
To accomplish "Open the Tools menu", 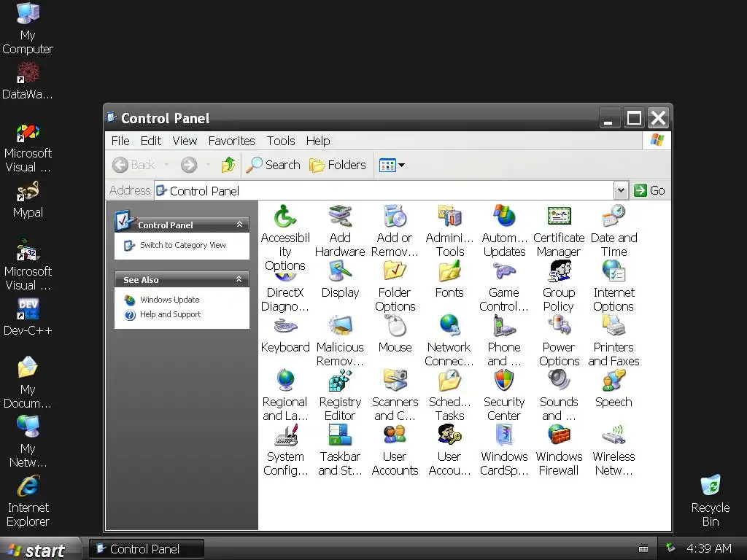I will pos(281,141).
